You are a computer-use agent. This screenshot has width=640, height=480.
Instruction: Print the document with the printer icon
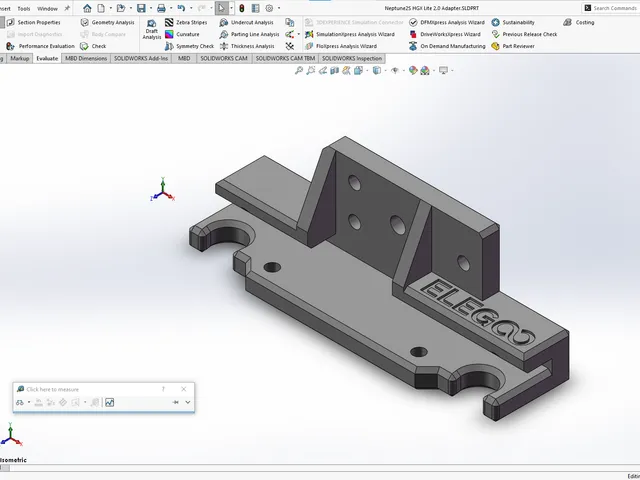point(161,8)
